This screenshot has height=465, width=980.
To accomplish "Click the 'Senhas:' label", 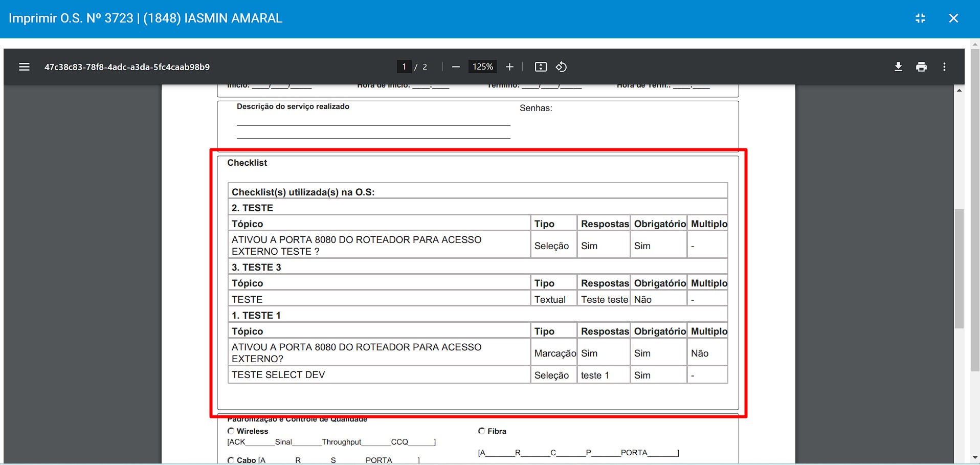I will click(536, 108).
